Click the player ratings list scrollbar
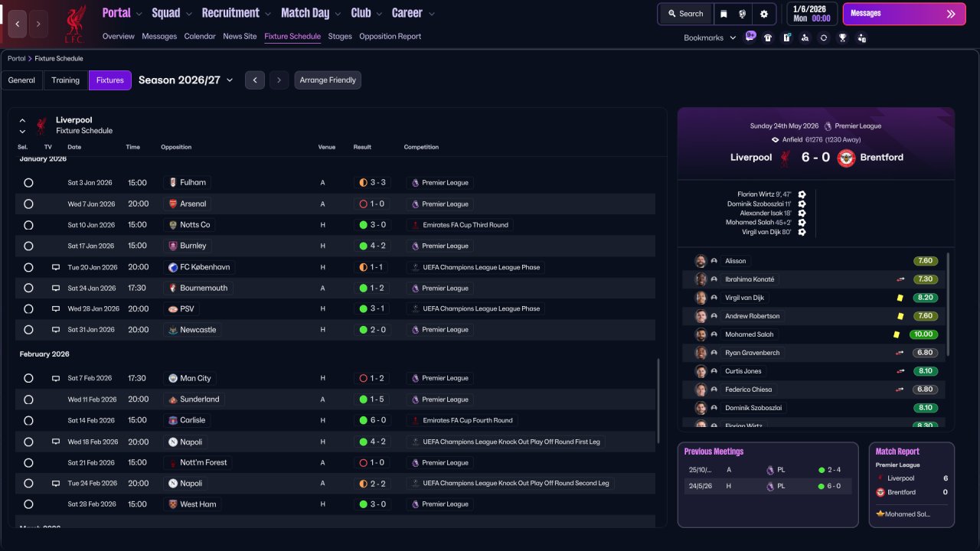The height and width of the screenshot is (551, 980). click(948, 305)
